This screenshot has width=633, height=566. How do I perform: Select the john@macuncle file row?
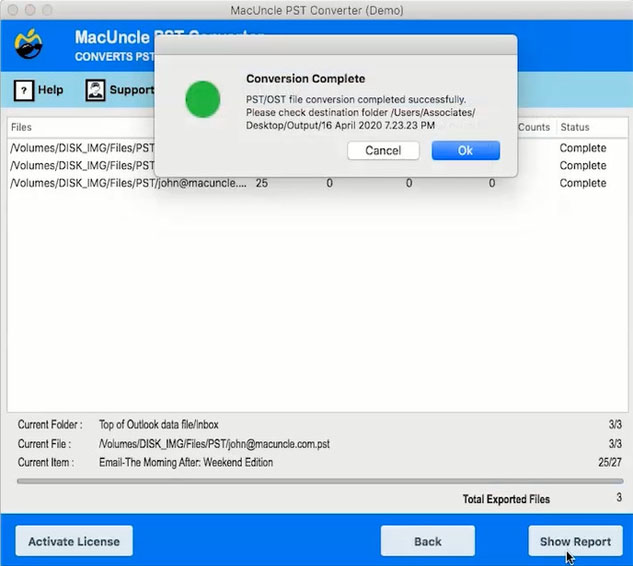[x=317, y=183]
